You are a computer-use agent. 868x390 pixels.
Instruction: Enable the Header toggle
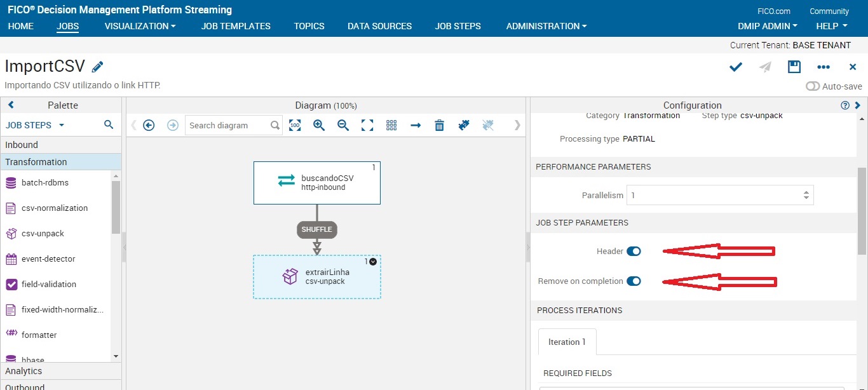click(x=634, y=251)
